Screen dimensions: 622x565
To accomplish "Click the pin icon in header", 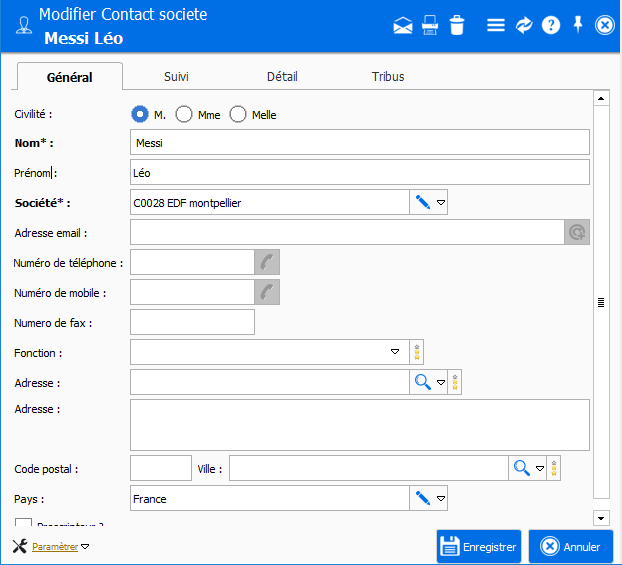I will pos(578,25).
